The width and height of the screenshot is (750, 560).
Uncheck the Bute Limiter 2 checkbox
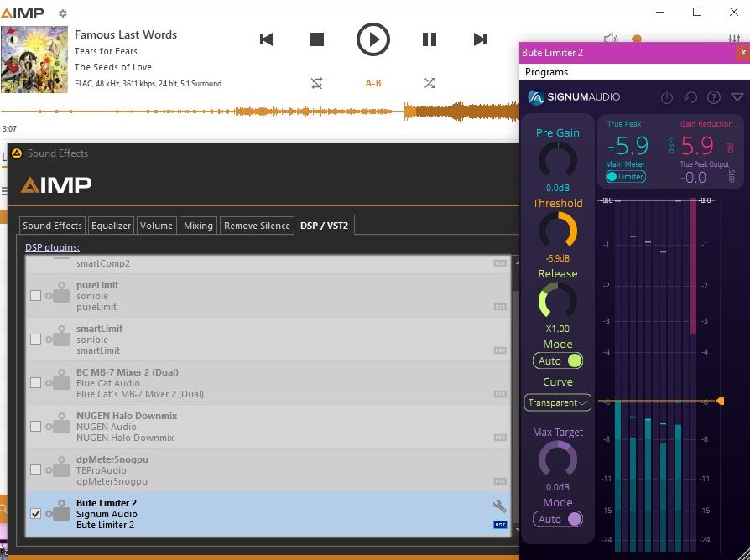pos(35,514)
